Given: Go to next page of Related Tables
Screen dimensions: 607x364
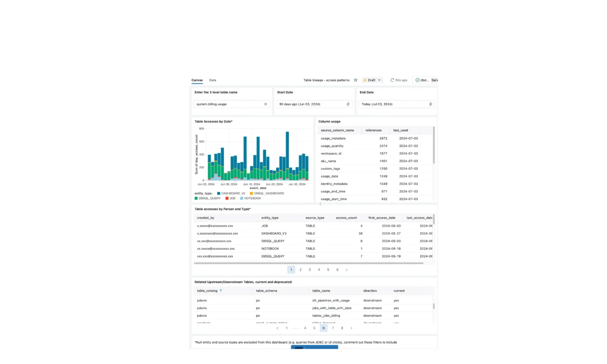Looking at the screenshot, I should (351, 328).
